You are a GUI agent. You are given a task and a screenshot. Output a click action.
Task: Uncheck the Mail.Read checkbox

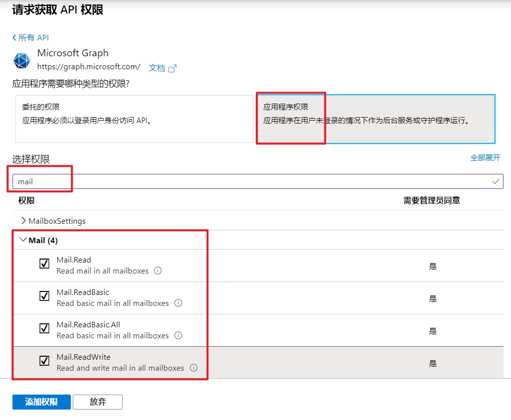click(44, 264)
